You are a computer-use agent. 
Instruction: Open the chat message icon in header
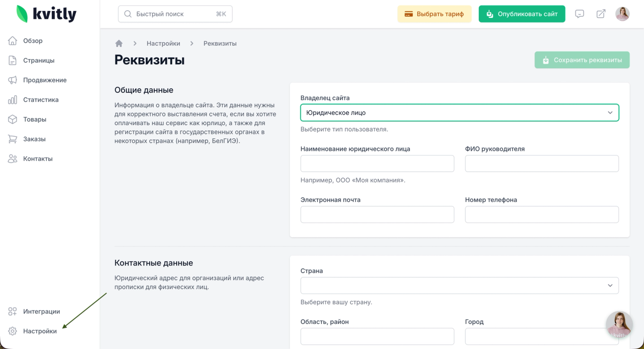579,14
